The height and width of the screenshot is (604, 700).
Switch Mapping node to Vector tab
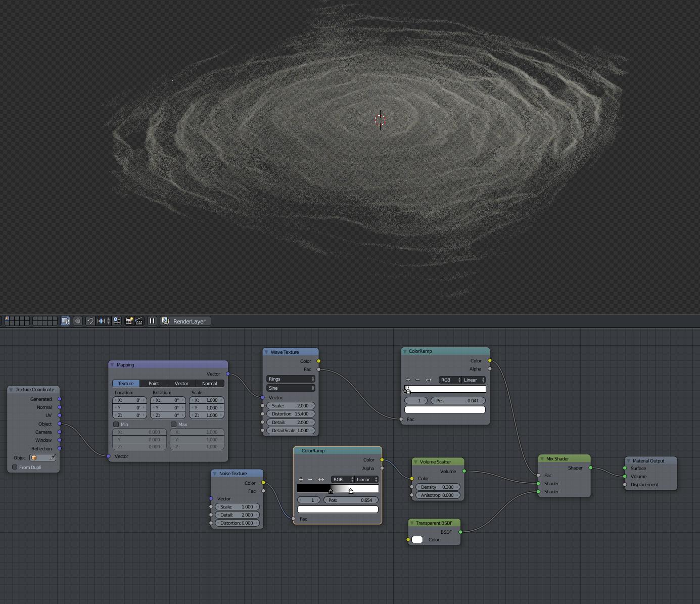point(181,384)
